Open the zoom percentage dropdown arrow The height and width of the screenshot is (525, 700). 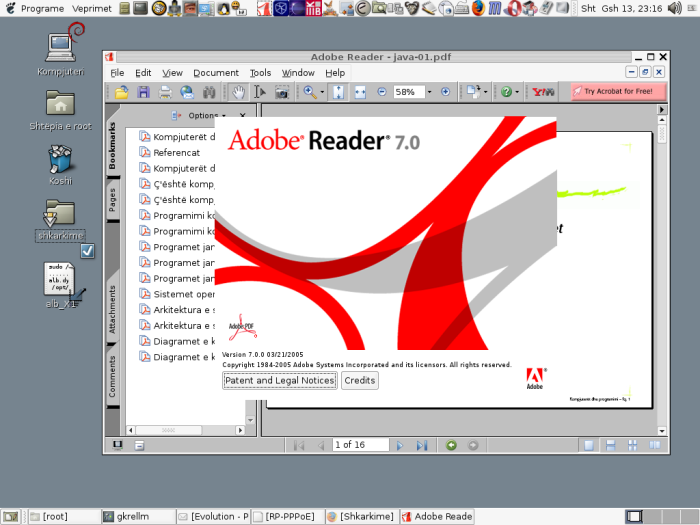[429, 92]
